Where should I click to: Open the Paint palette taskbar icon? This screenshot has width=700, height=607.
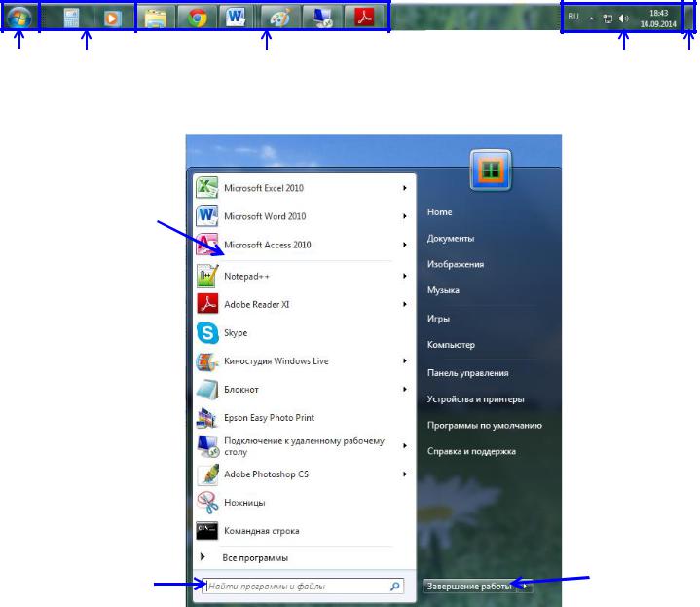point(280,18)
